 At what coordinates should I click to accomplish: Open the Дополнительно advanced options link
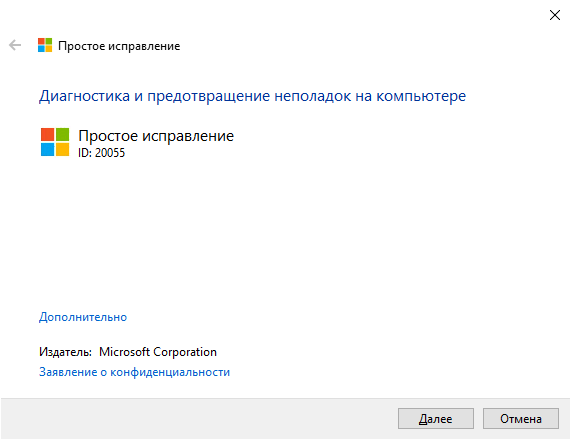tap(83, 317)
